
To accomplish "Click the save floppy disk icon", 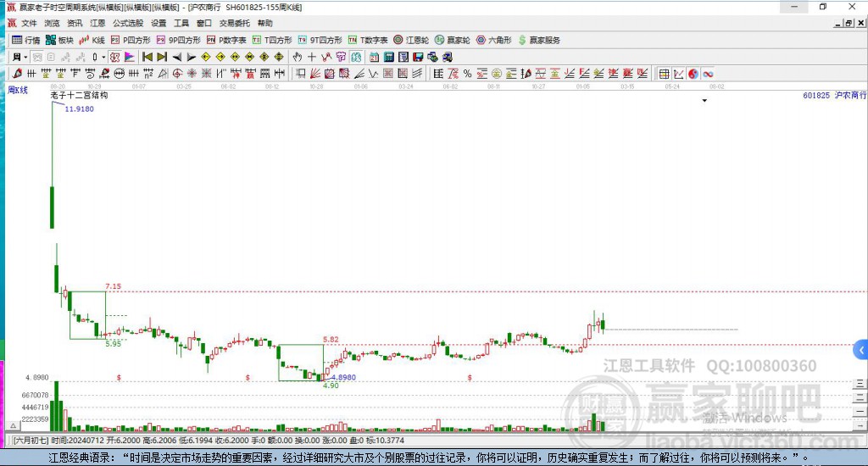I will coord(418,57).
